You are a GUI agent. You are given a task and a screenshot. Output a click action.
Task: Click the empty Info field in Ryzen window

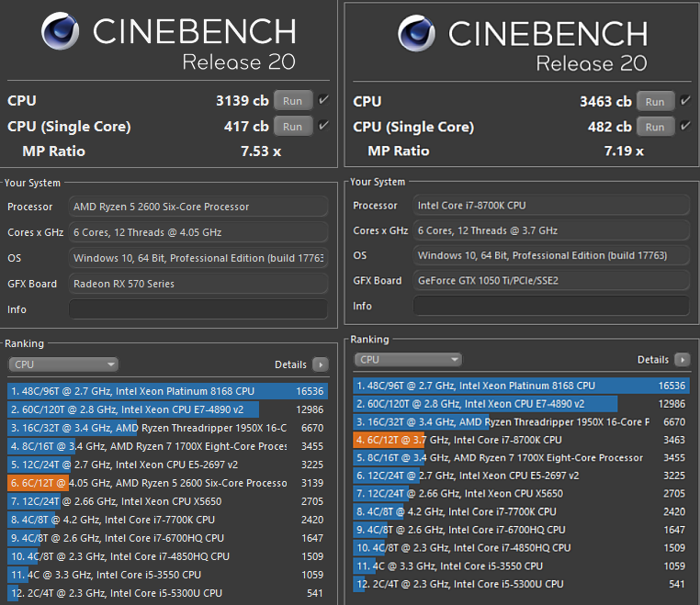click(198, 309)
